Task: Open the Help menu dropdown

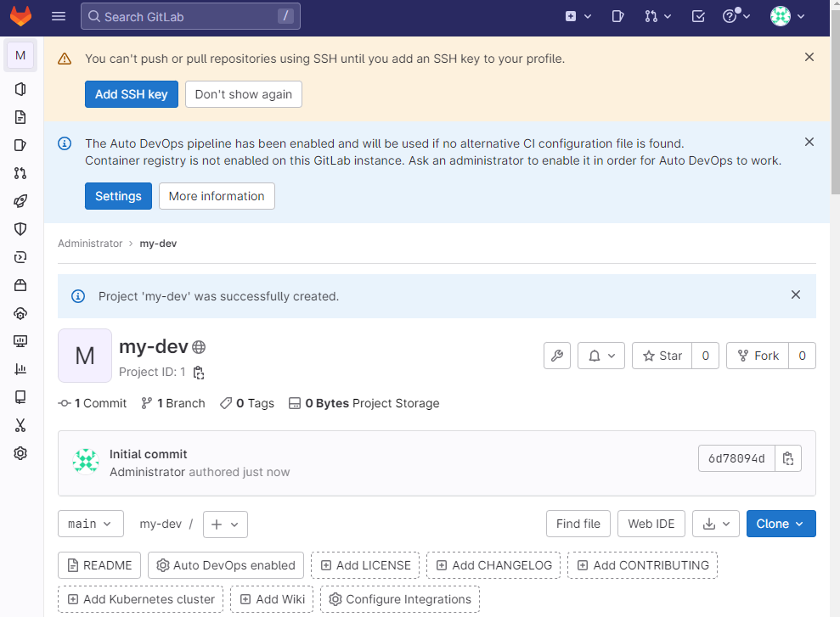Action: [736, 17]
